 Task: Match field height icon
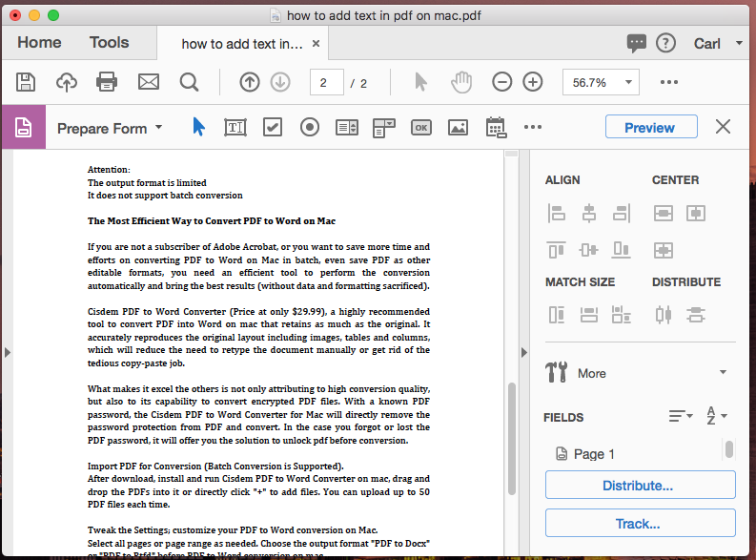557,315
